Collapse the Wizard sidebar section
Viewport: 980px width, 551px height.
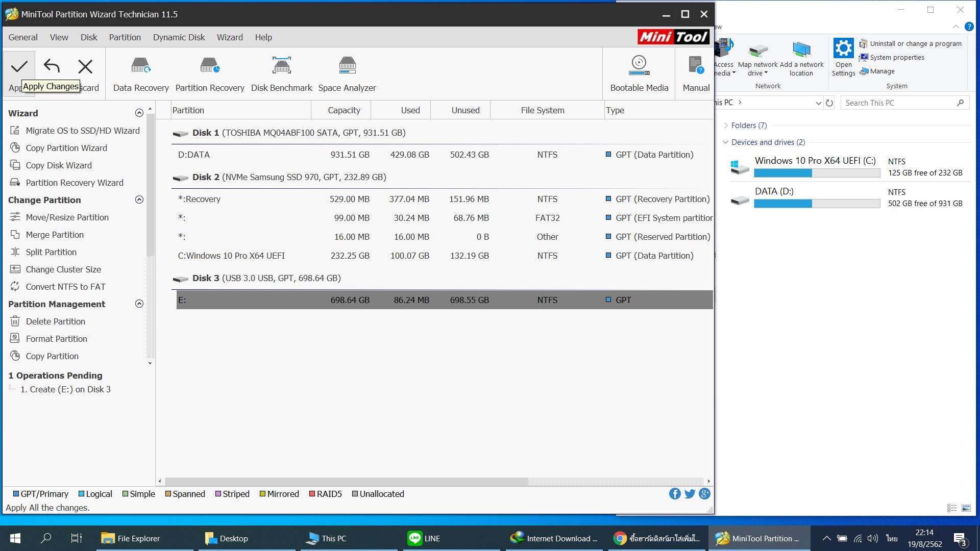139,113
